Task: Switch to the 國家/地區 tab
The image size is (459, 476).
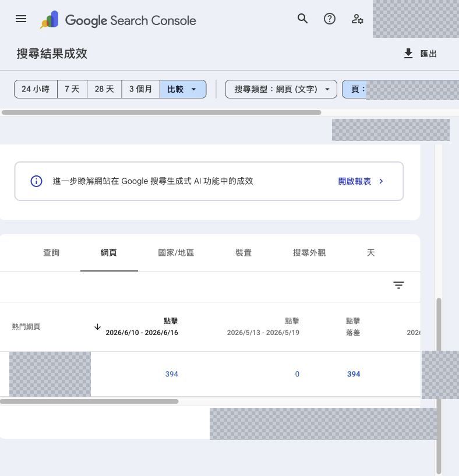Action: 176,253
